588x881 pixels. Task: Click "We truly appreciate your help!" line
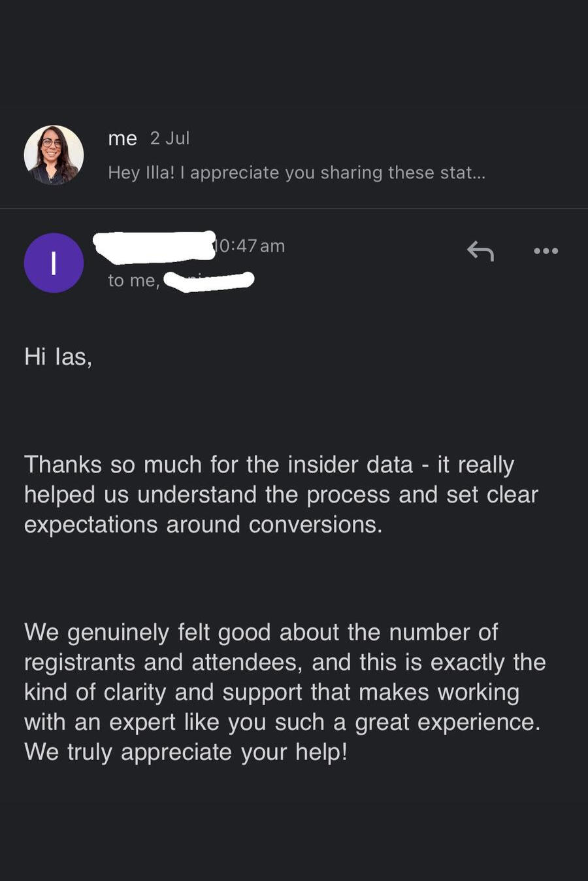[186, 752]
